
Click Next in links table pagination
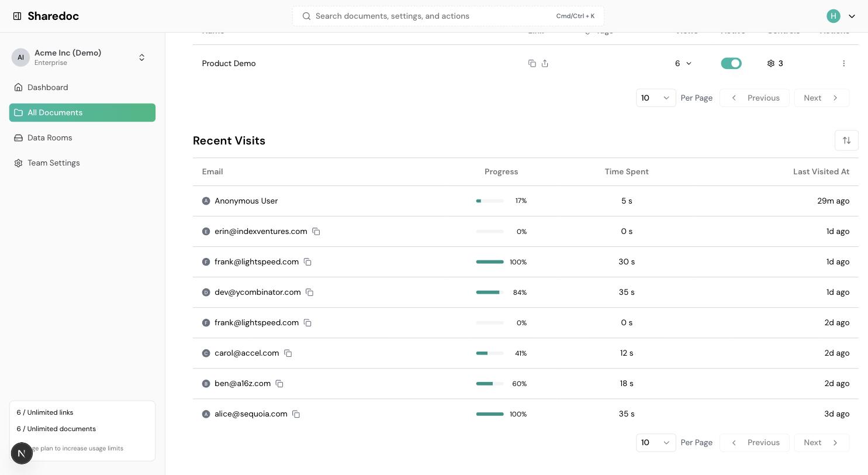coord(822,98)
